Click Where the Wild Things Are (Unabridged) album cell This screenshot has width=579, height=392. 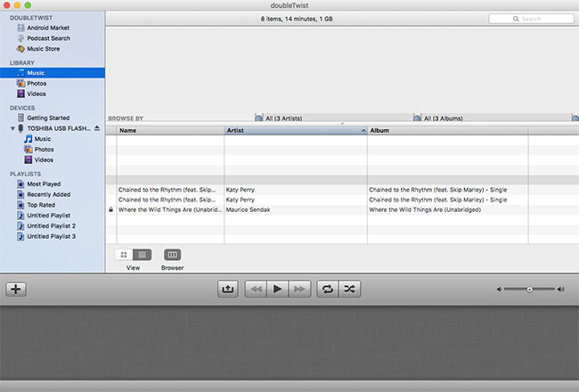[x=425, y=209]
